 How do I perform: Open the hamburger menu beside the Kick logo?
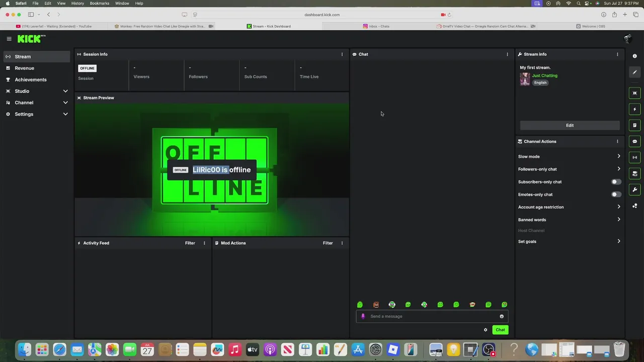pos(9,39)
